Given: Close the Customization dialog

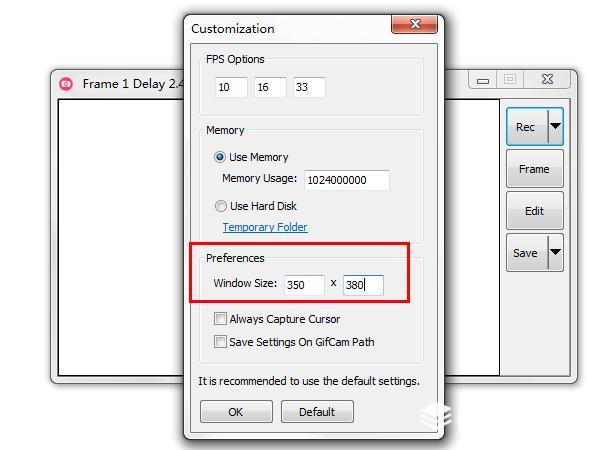Looking at the screenshot, I should [414, 24].
